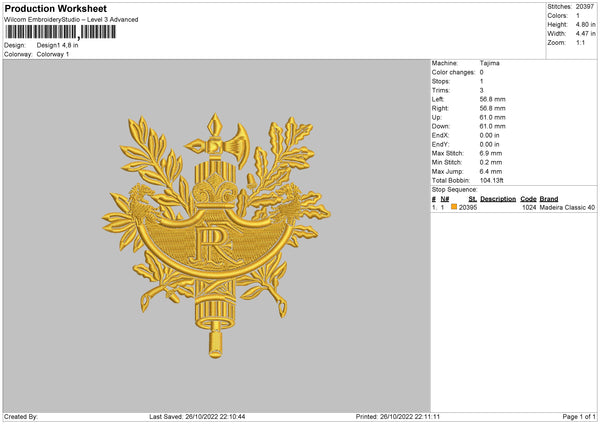Image resolution: width=600 pixels, height=424 pixels.
Task: Click the 'Colorway 1' value
Action: click(x=53, y=54)
